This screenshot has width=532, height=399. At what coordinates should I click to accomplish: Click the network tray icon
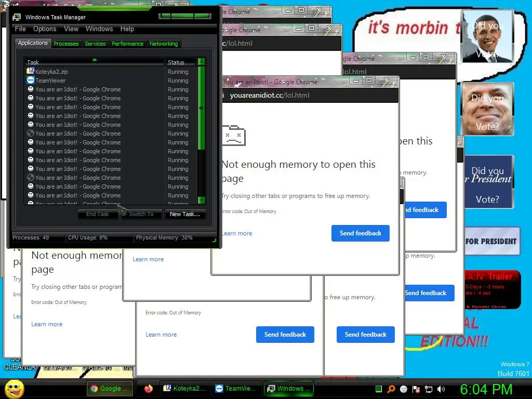tap(429, 389)
